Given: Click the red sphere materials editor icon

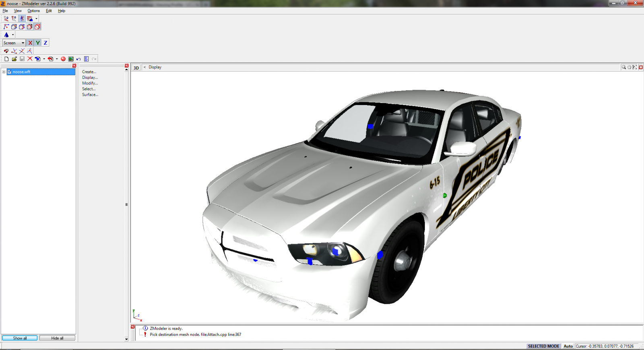Looking at the screenshot, I should point(63,59).
